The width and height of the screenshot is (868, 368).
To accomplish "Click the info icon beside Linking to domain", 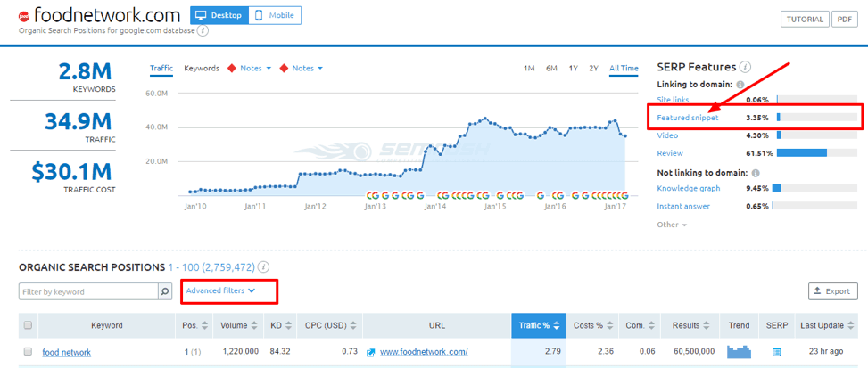I will click(x=740, y=85).
